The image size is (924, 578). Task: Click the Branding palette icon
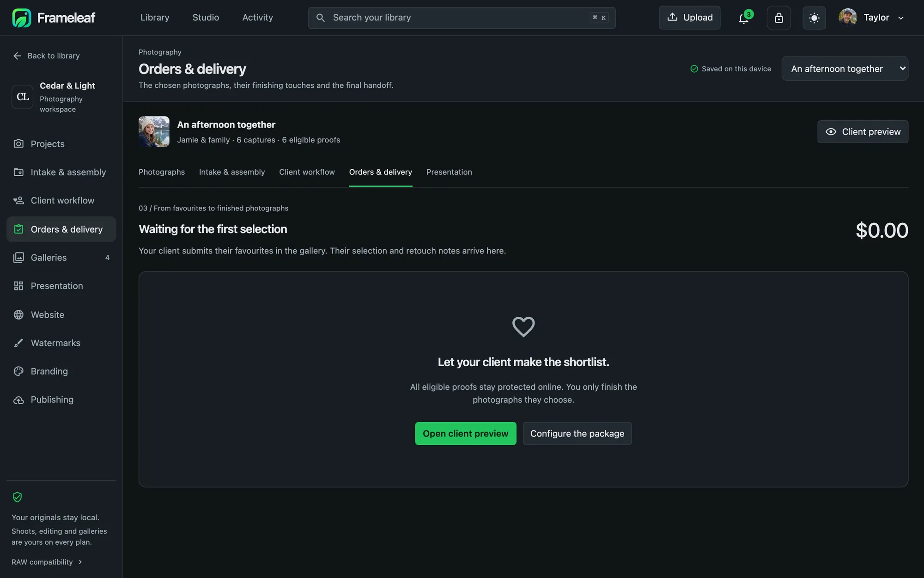pyautogui.click(x=18, y=371)
